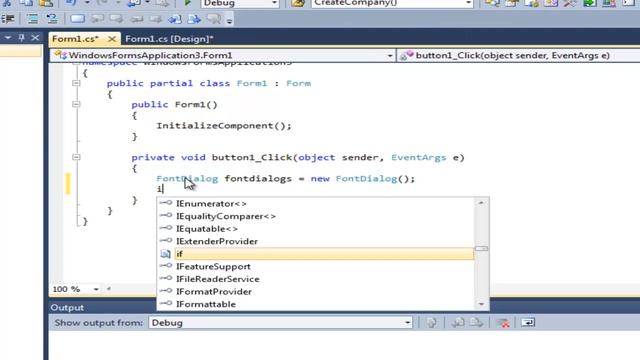Toggle auto-hide pin on left panel
This screenshot has height=360, width=640.
coord(22,38)
